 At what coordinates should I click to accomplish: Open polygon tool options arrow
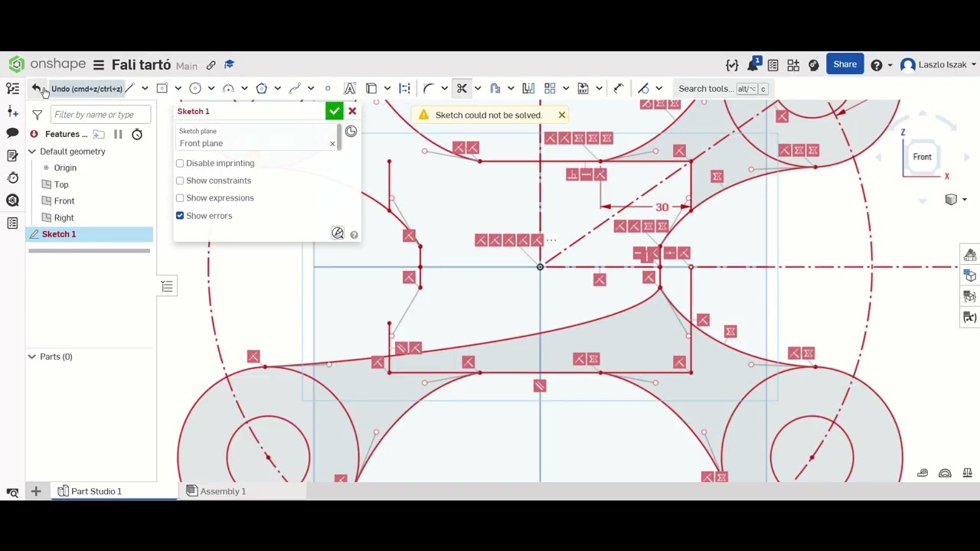coord(277,89)
